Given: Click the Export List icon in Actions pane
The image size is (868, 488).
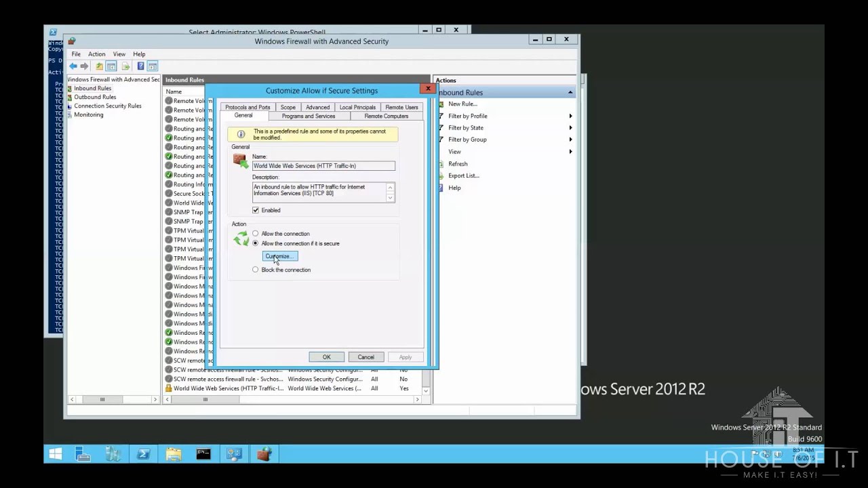Looking at the screenshot, I should pyautogui.click(x=441, y=176).
